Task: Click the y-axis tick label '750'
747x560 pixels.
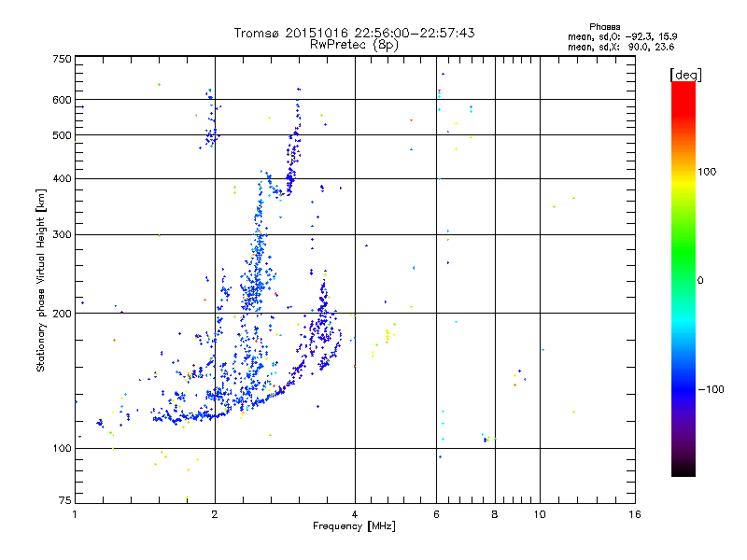Action: coord(62,59)
